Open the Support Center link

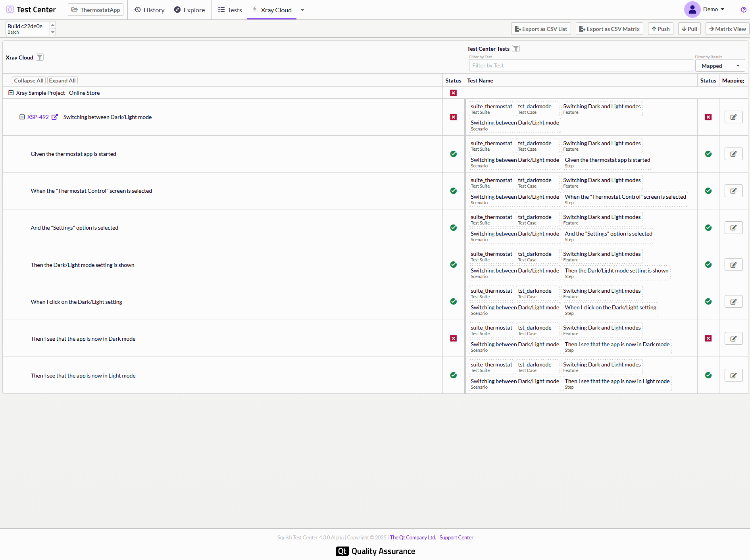[x=456, y=537]
